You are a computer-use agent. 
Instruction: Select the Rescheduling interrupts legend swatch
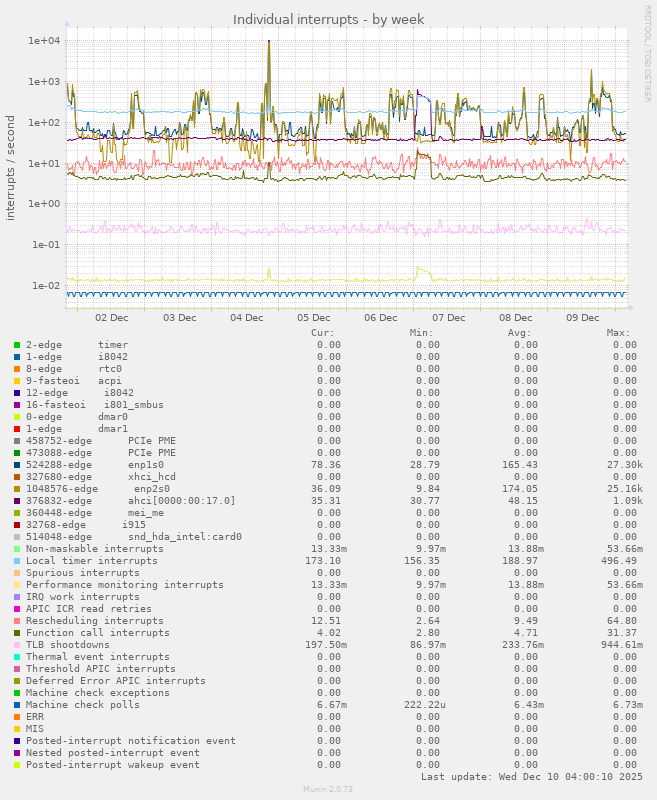click(17, 620)
